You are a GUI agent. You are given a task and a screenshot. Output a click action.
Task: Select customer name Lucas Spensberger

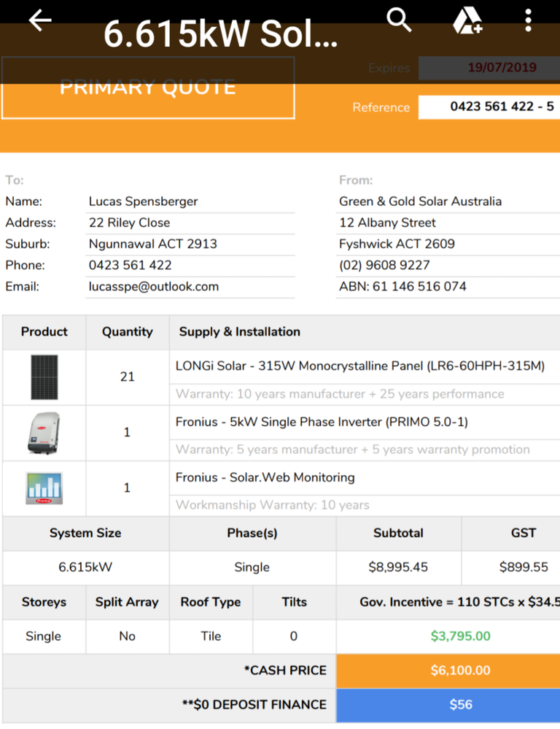click(144, 201)
